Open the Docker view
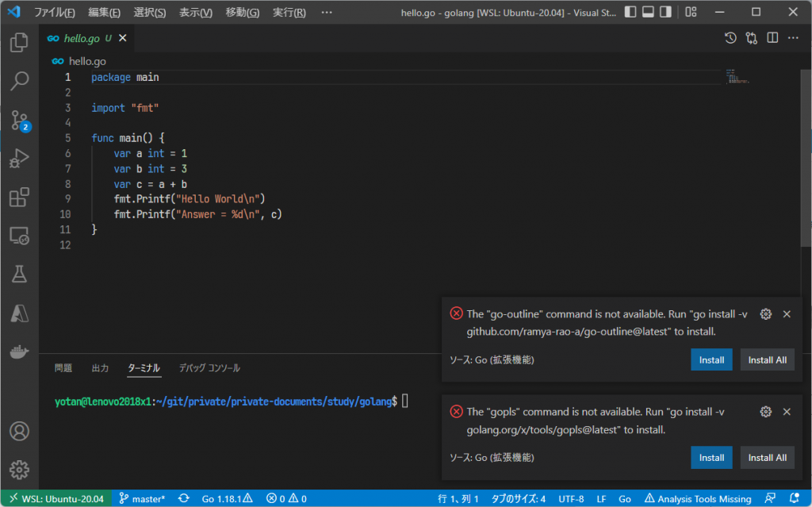Image resolution: width=812 pixels, height=507 pixels. pyautogui.click(x=19, y=351)
